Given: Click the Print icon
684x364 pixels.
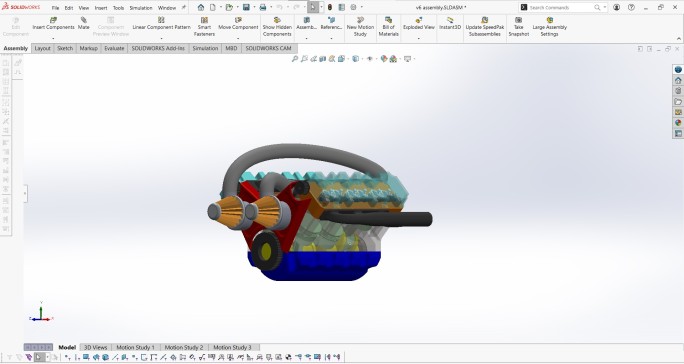Looking at the screenshot, I should click(263, 7).
